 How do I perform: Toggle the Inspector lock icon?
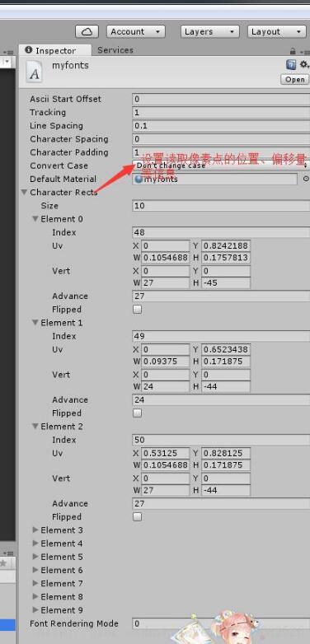coord(293,51)
